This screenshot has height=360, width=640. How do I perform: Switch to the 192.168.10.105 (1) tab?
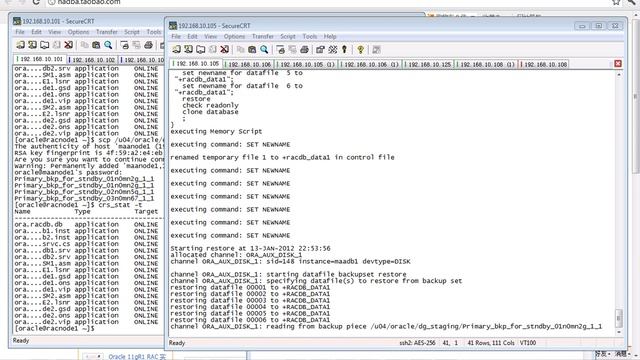coord(306,64)
